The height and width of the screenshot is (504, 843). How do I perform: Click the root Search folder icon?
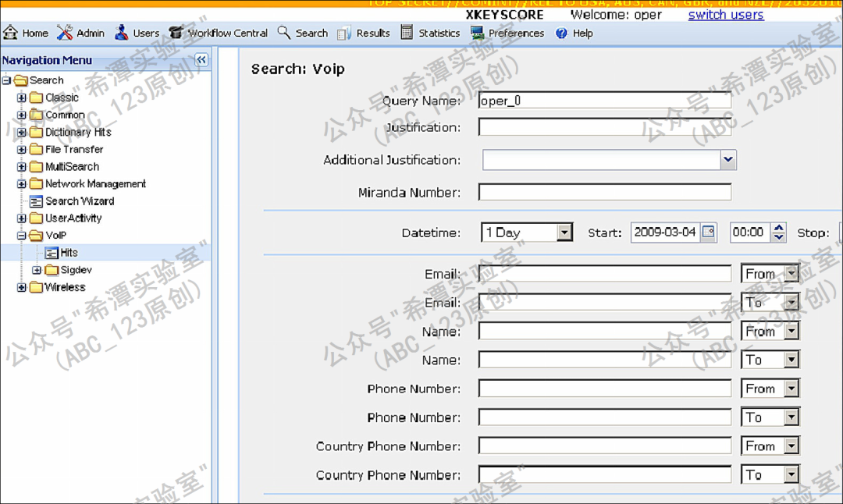20,80
